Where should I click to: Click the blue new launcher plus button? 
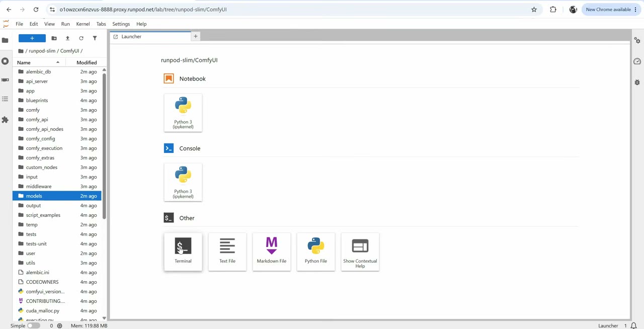[x=32, y=38]
